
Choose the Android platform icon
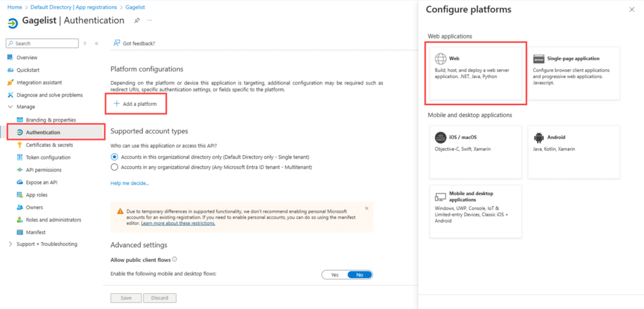click(x=538, y=137)
